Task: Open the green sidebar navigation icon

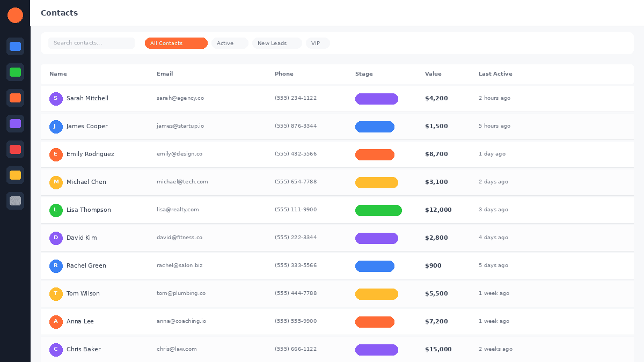Action: [15, 72]
